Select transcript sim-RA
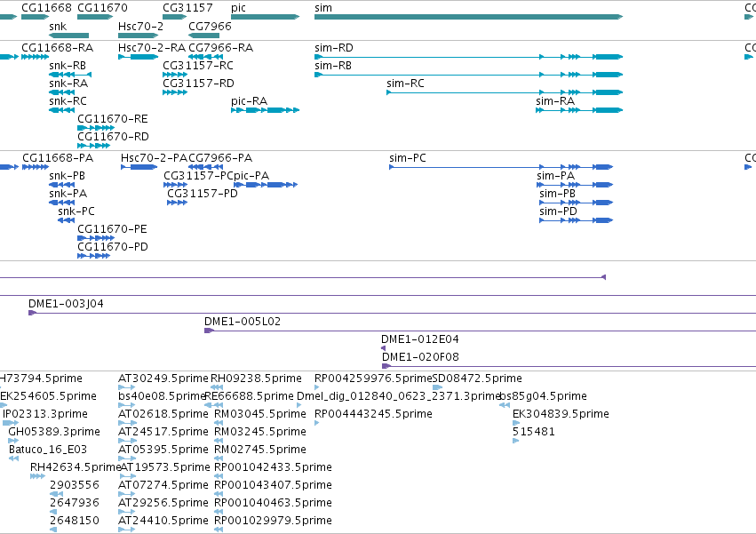Screen dimensions: 756x534 coord(579,110)
